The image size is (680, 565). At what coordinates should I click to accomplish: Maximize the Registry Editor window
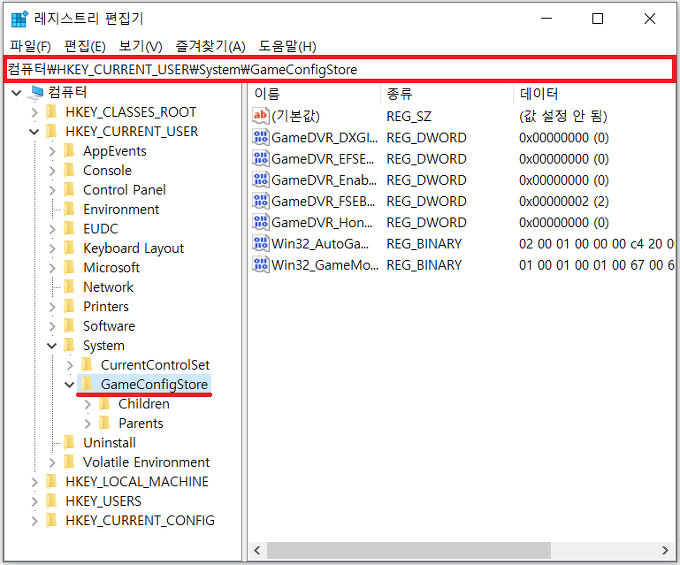click(x=598, y=19)
